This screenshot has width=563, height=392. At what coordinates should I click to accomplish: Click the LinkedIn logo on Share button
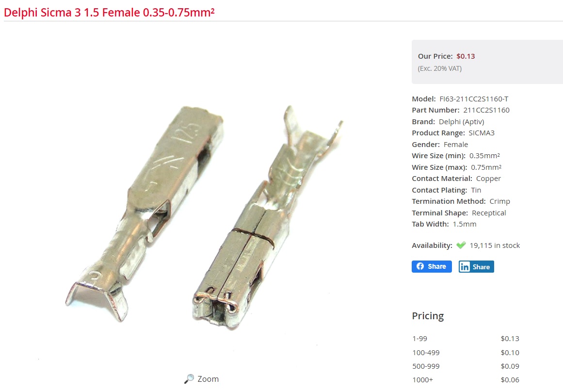(x=464, y=267)
